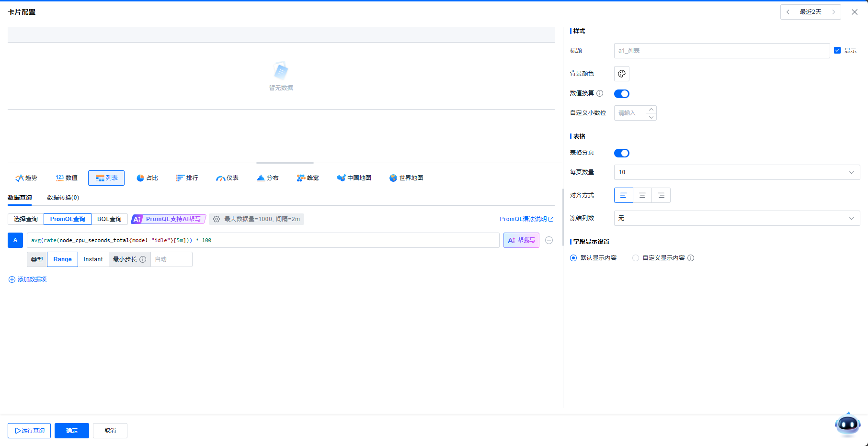Select center alignment icon
Screen dimensions: 868x446
[642, 195]
